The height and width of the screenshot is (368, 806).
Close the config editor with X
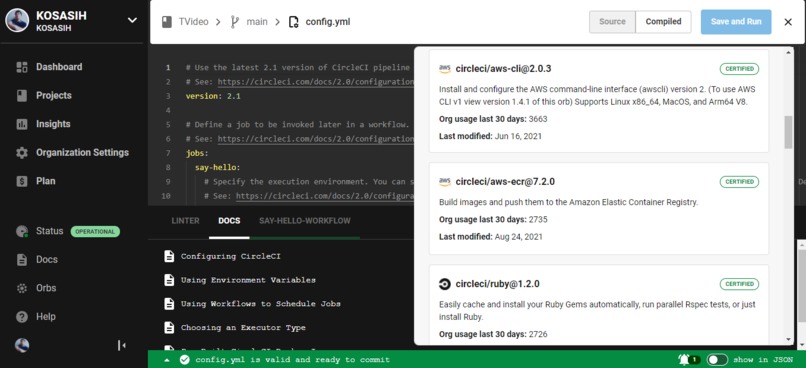[788, 22]
